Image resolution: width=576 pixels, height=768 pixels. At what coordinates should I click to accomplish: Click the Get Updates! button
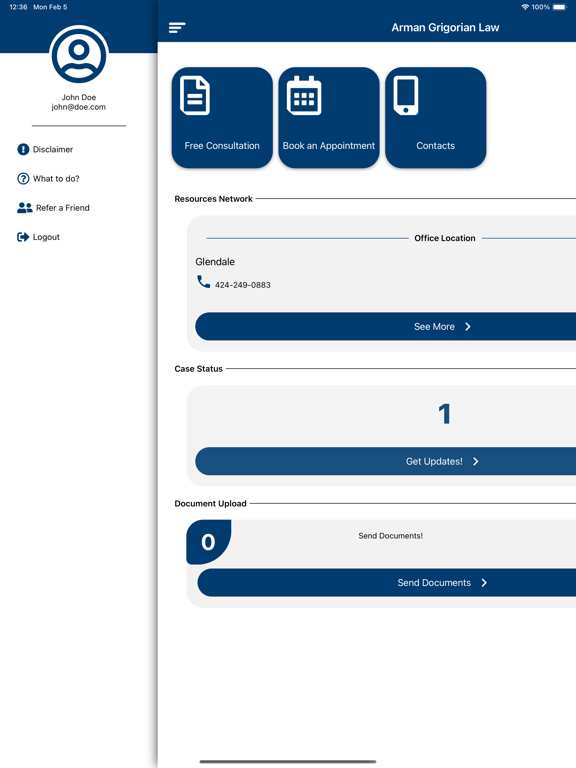pos(385,461)
